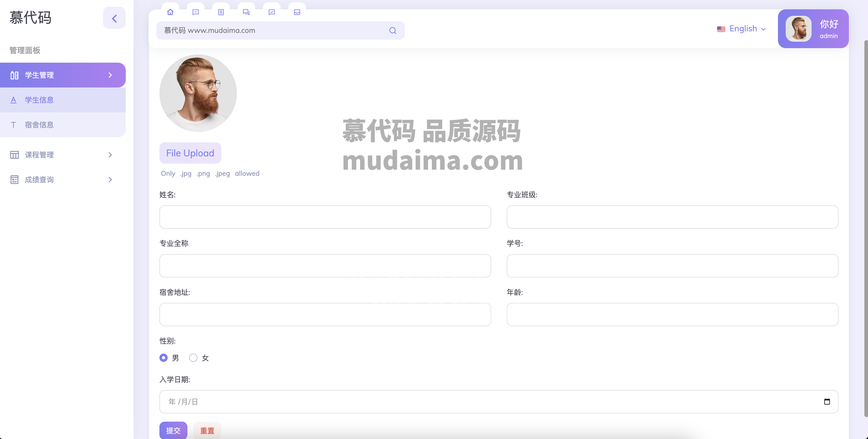The height and width of the screenshot is (439, 868).
Task: Open the inbox tray tab icon
Action: [297, 12]
